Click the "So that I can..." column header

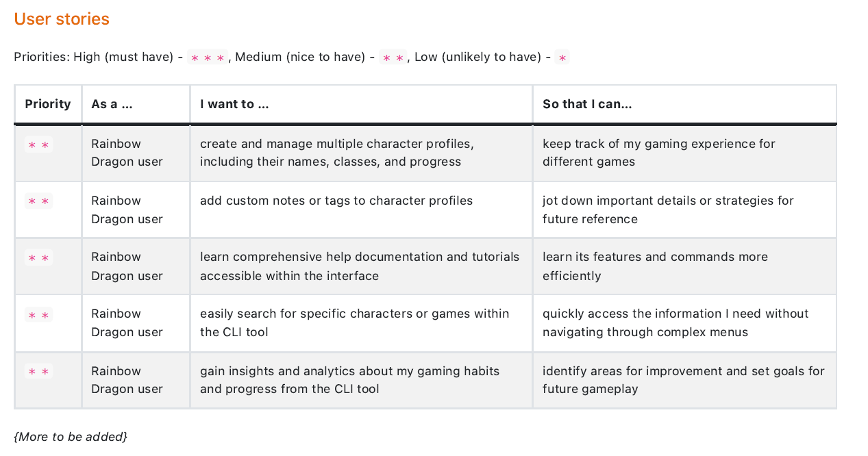point(587,104)
